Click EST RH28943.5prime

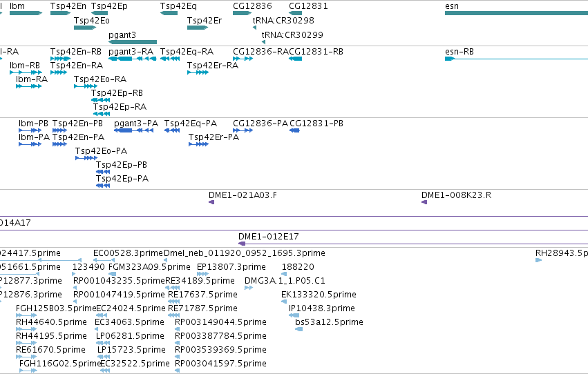(x=538, y=260)
